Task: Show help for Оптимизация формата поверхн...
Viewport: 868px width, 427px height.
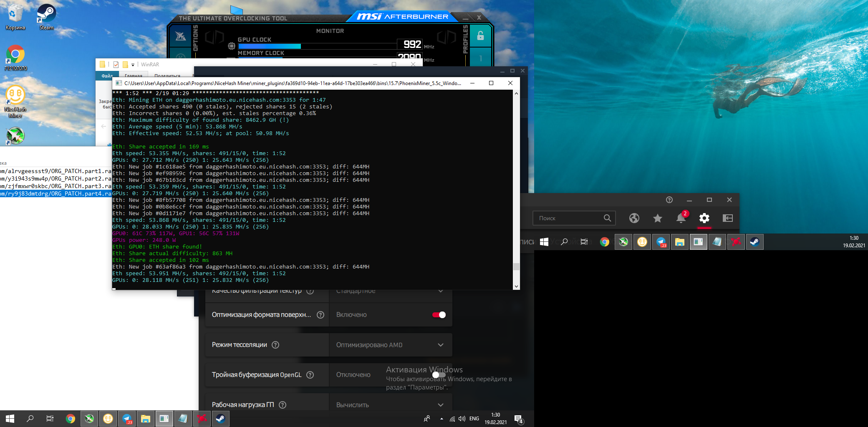Action: pos(320,315)
